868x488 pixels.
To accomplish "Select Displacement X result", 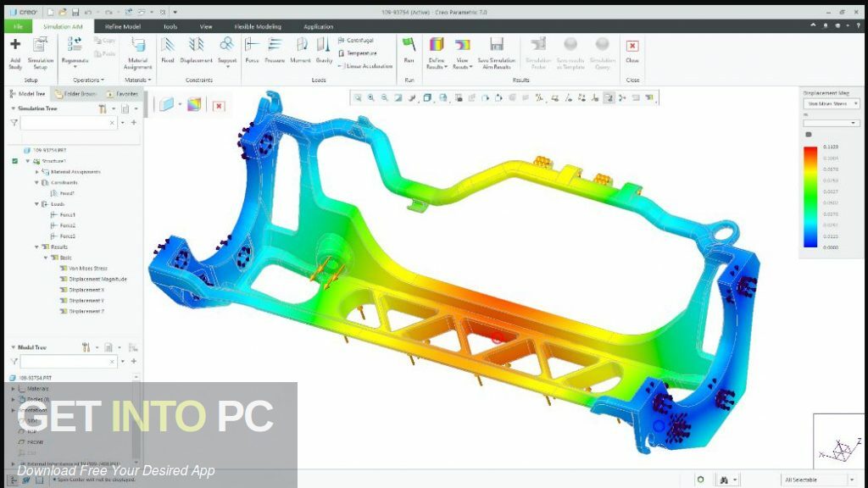I will tap(82, 290).
